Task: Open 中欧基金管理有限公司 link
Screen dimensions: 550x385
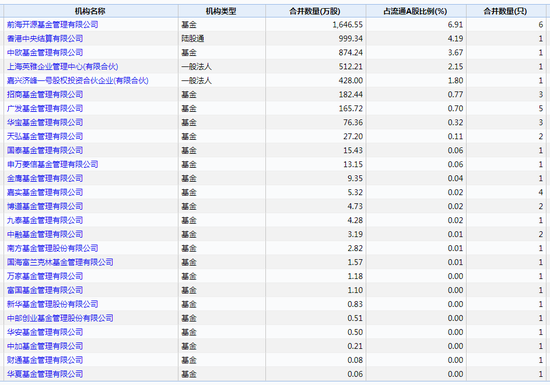Action: click(x=45, y=53)
